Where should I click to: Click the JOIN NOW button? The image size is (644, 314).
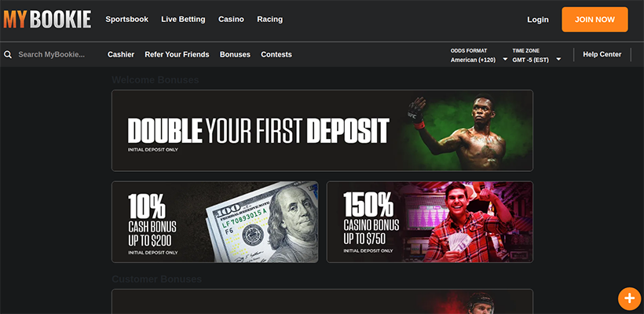coord(595,20)
